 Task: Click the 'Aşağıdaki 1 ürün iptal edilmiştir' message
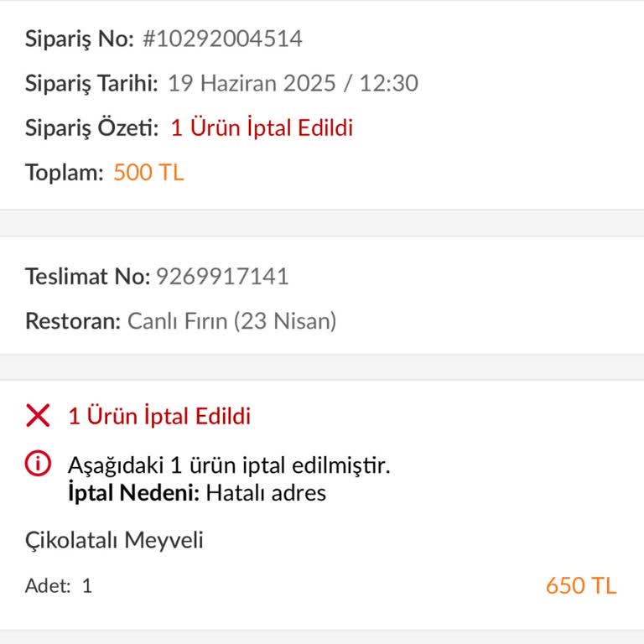[x=229, y=465]
